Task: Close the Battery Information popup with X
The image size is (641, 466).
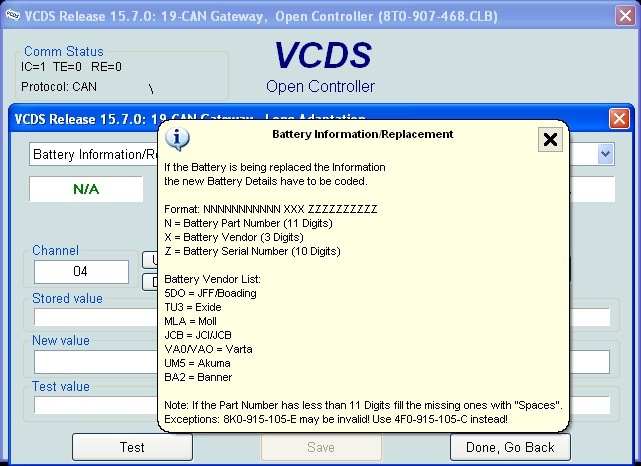Action: click(550, 139)
